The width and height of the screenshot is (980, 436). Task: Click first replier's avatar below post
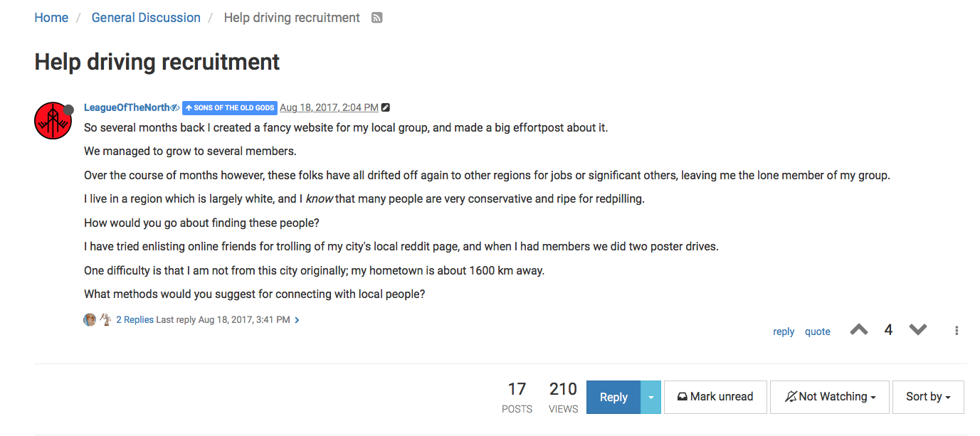click(90, 320)
